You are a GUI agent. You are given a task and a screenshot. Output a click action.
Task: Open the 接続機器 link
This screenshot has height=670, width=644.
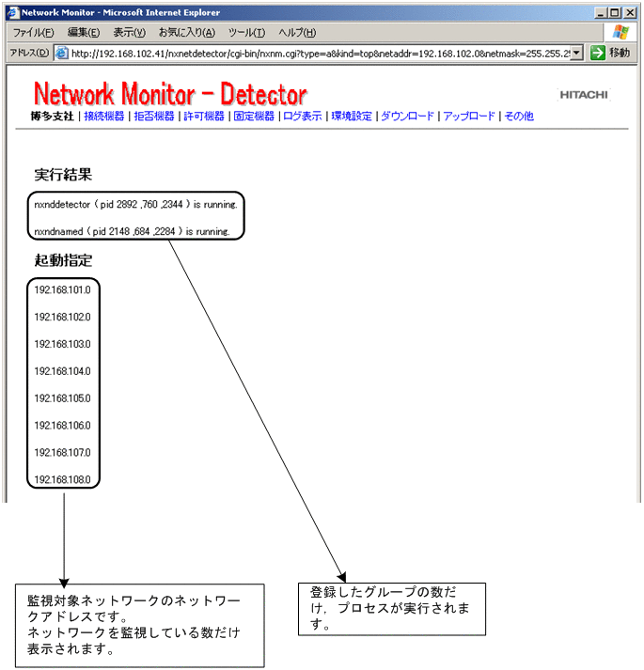click(104, 117)
